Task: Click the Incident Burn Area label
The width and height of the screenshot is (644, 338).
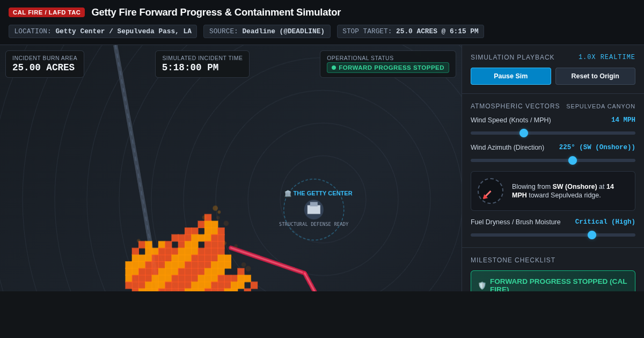Action: tap(45, 58)
